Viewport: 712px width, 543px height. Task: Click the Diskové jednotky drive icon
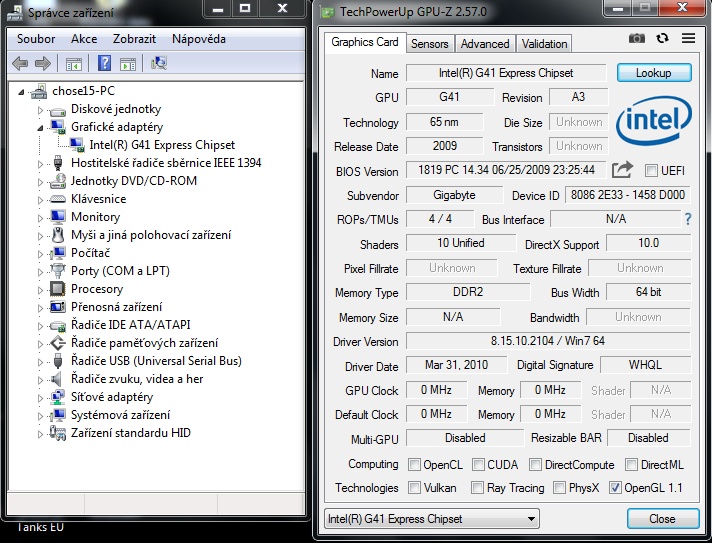point(57,110)
